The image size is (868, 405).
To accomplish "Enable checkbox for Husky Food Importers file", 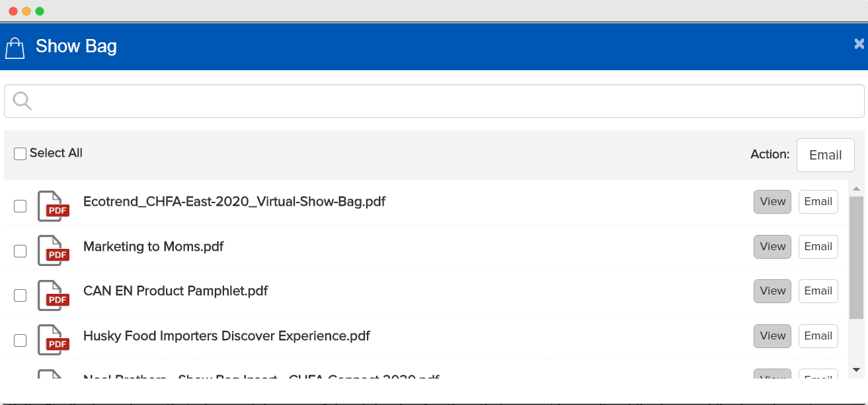I will pyautogui.click(x=20, y=340).
